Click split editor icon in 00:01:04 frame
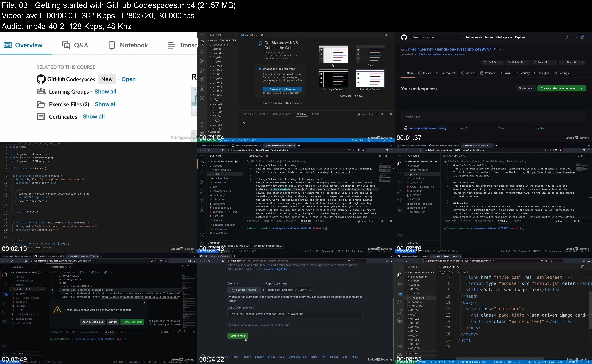The width and height of the screenshot is (592, 364). [385, 35]
